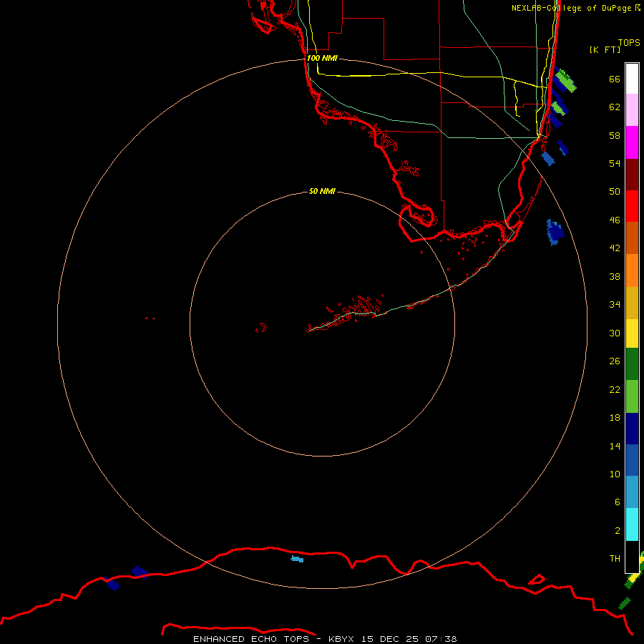Screen dimensions: 644x644
Task: Click the light blue echo near Cuba's coast
Action: coord(297,559)
